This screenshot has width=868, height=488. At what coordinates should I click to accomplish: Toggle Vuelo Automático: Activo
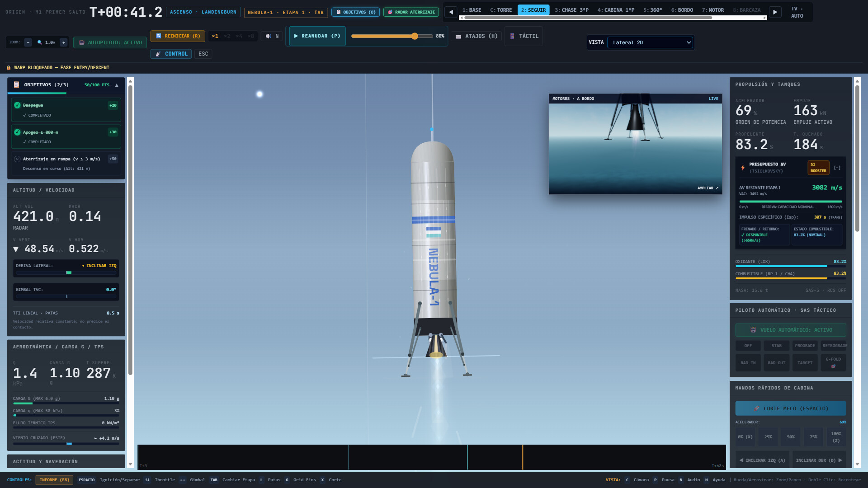coord(790,330)
